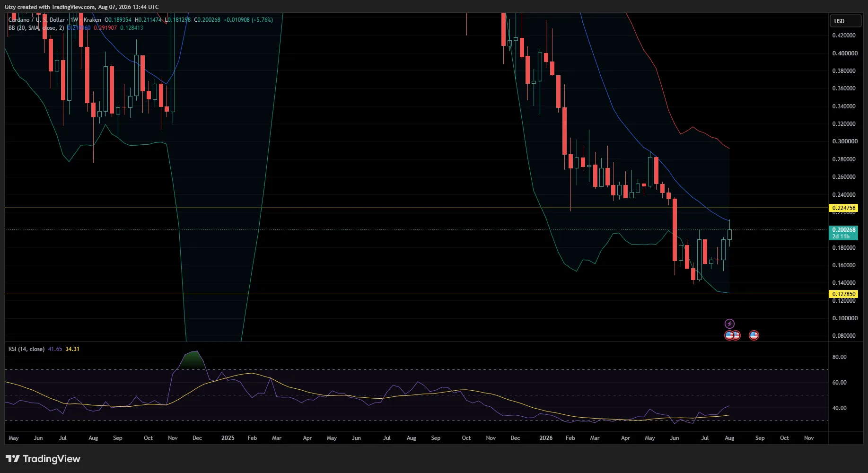Click the green current price tag on the price axis
Viewport: 868px width, 473px height.
pyautogui.click(x=843, y=233)
